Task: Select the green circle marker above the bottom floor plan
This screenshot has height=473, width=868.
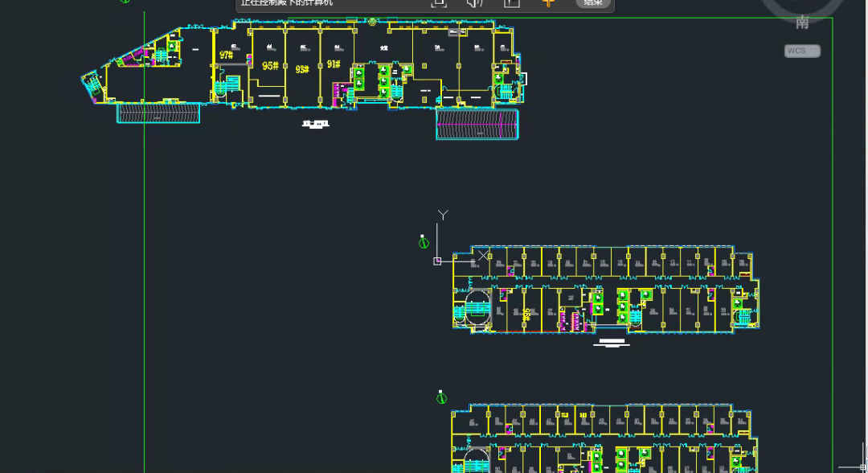Action: (441, 397)
